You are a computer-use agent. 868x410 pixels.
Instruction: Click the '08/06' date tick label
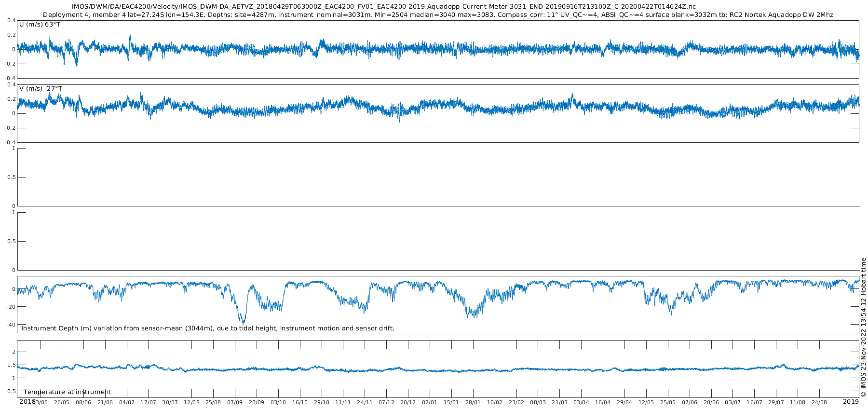pos(83,402)
